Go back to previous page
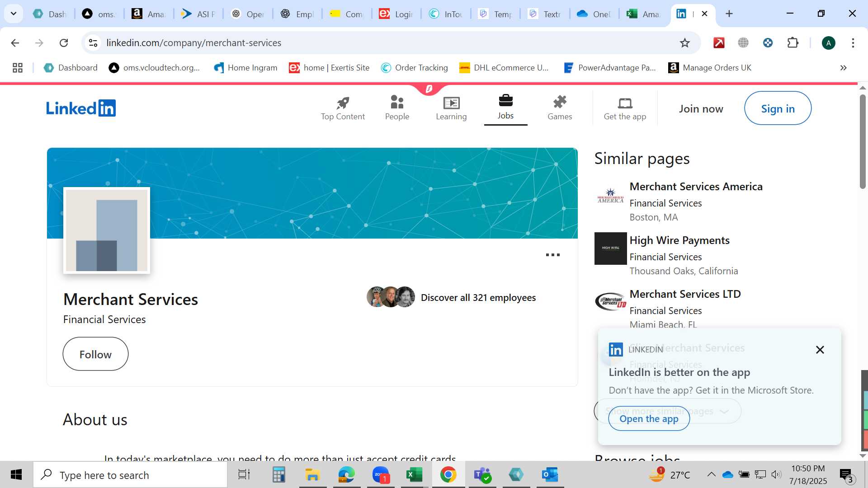The height and width of the screenshot is (488, 868). tap(15, 43)
